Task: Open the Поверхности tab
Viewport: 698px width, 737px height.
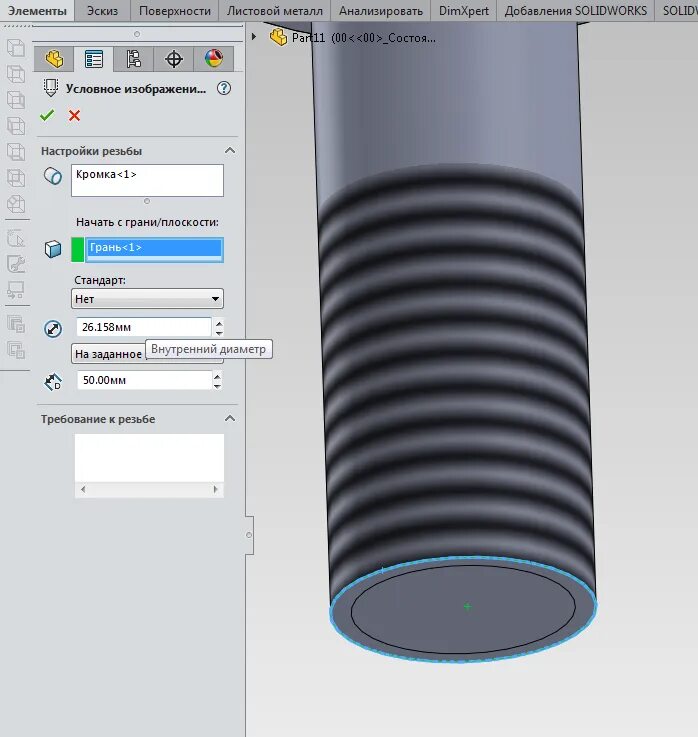Action: click(175, 10)
